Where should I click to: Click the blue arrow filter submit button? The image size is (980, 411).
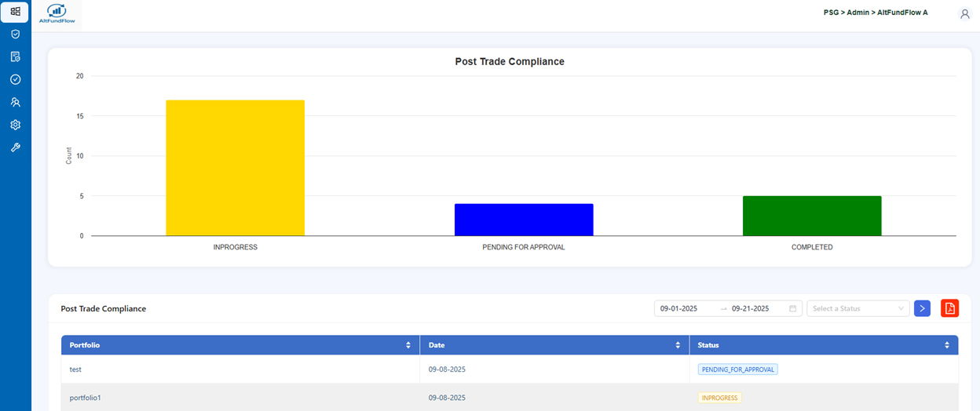coord(922,308)
